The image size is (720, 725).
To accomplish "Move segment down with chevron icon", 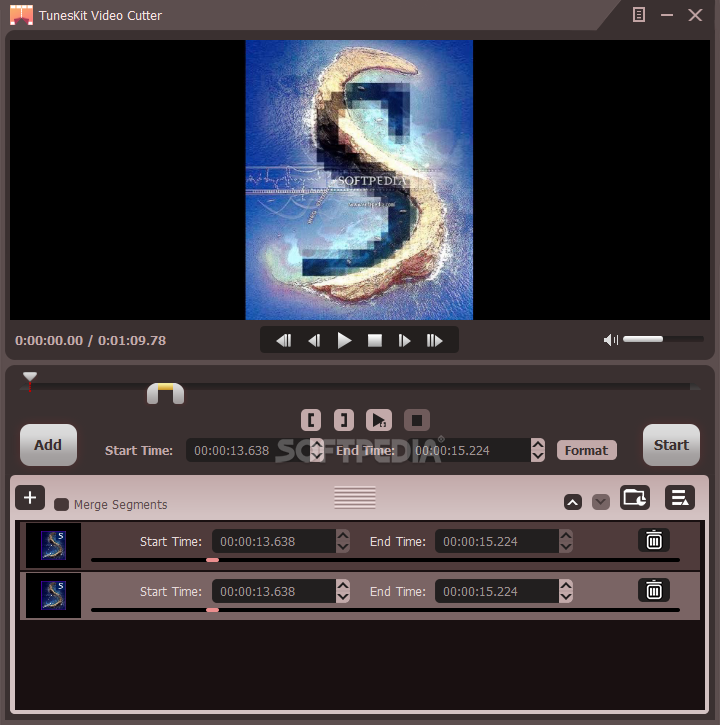I will click(601, 502).
